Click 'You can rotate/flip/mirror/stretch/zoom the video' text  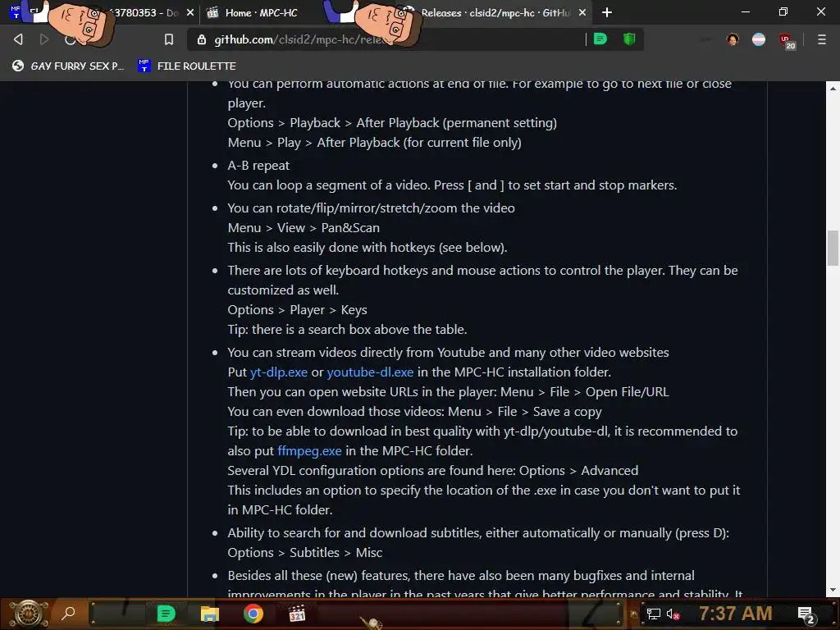pos(372,208)
